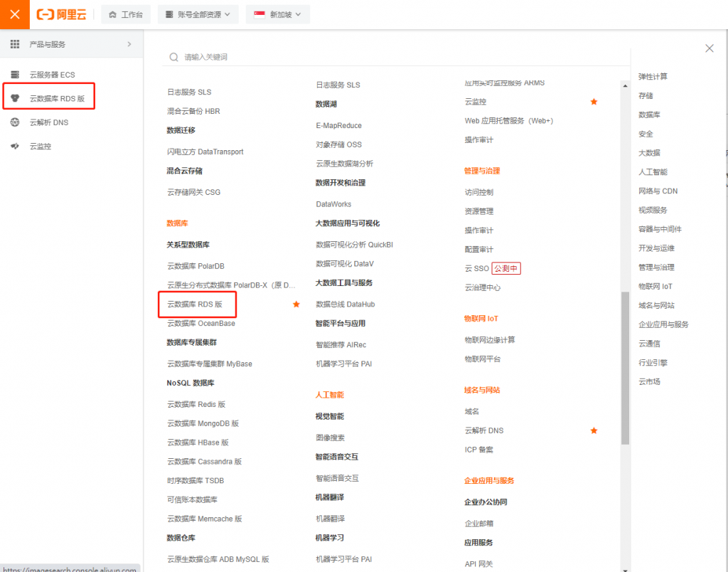The width and height of the screenshot is (728, 572).
Task: Jump to 网络与 CDN category
Action: click(x=658, y=191)
